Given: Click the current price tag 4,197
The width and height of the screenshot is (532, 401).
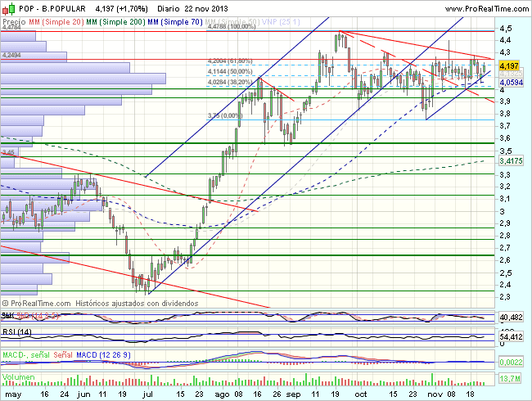Looking at the screenshot, I should [x=508, y=65].
